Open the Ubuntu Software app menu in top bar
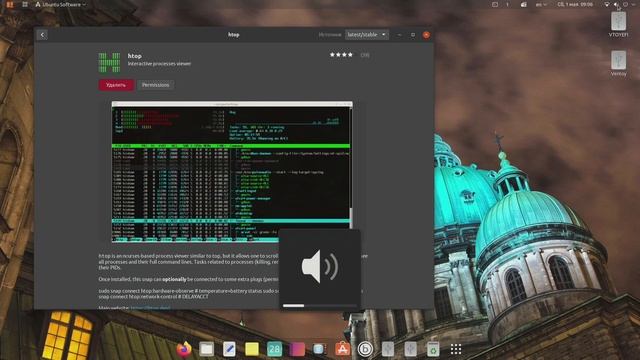This screenshot has height=360, width=640. (61, 4)
